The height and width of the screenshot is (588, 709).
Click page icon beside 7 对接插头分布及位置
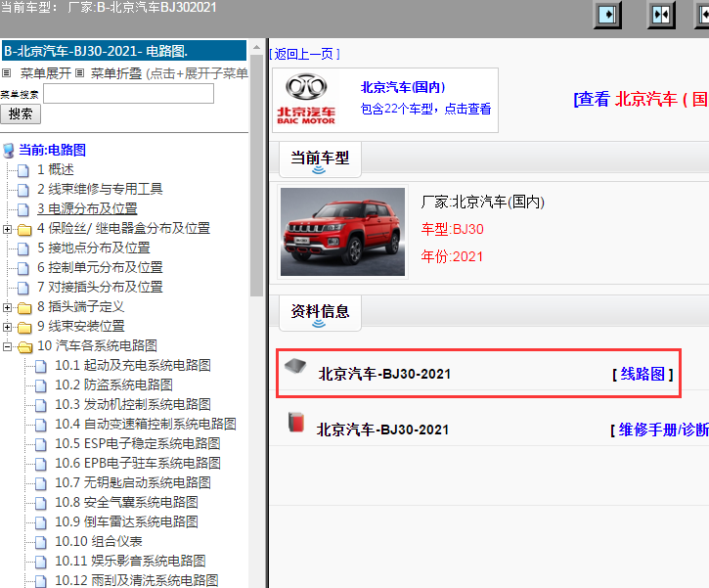tap(23, 288)
